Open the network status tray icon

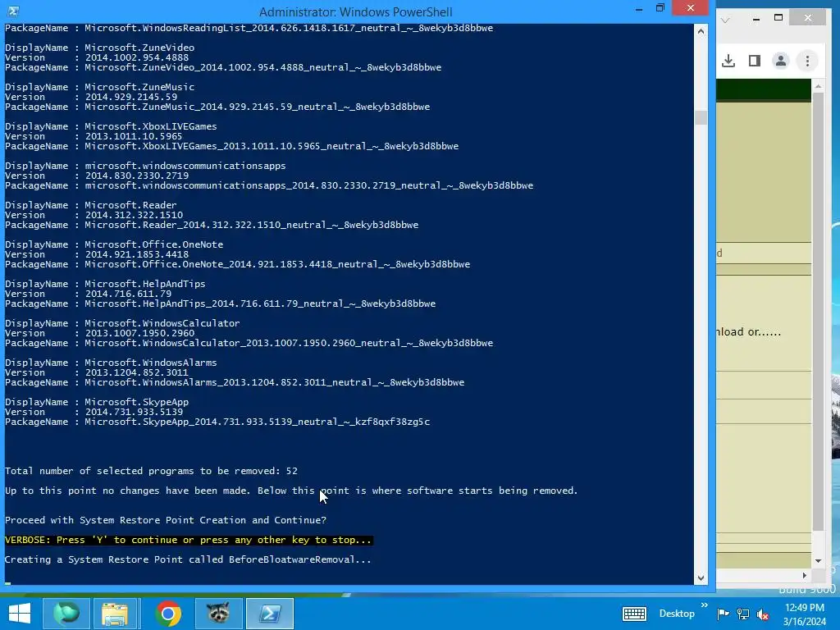point(743,614)
